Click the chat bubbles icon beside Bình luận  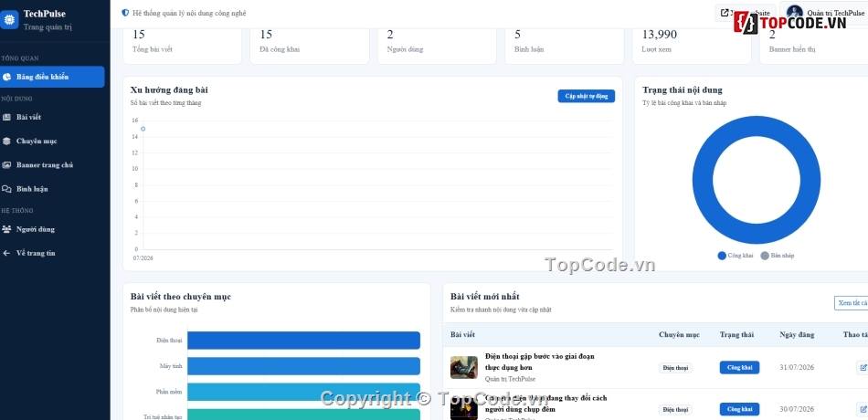point(6,189)
